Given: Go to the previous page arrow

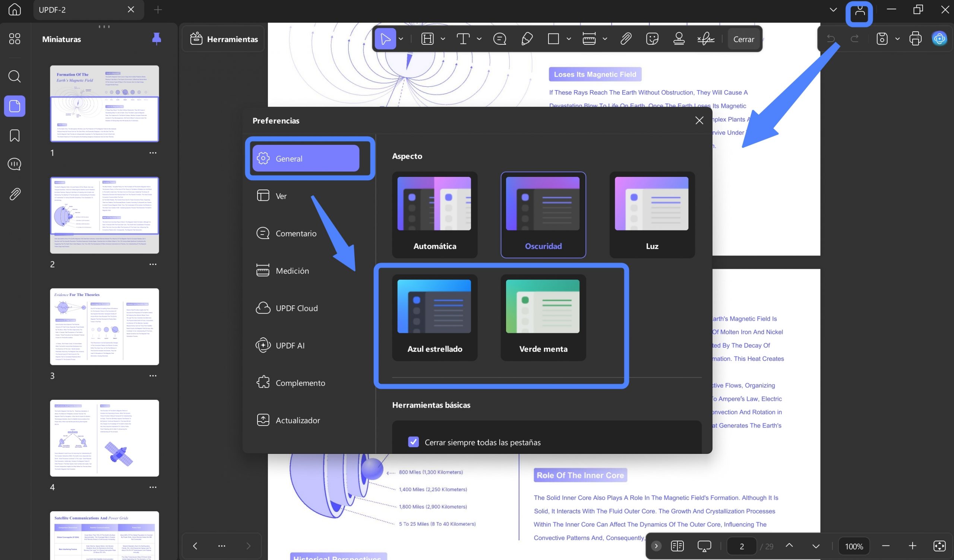Looking at the screenshot, I should pyautogui.click(x=789, y=545).
